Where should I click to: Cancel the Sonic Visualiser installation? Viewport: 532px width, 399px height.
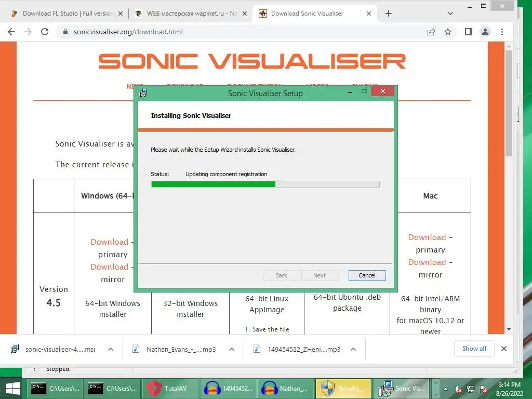coord(367,275)
